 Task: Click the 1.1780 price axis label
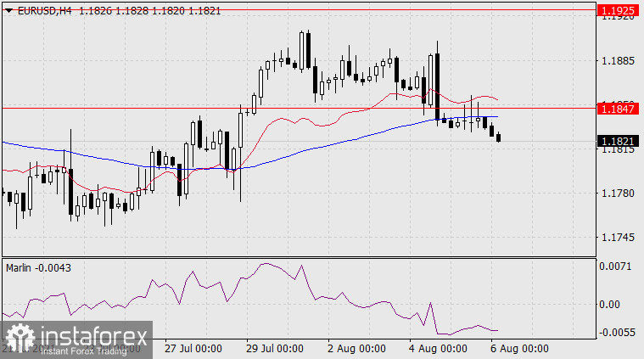click(617, 194)
